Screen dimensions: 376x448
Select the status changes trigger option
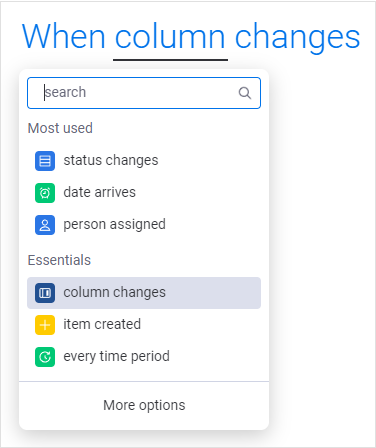click(x=144, y=161)
